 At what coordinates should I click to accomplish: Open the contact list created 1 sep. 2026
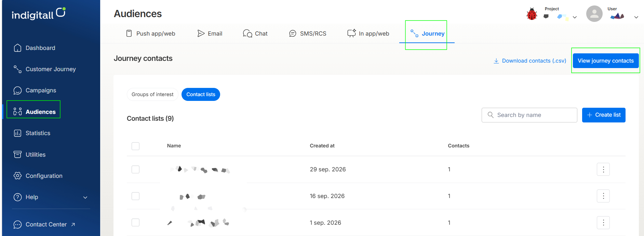tap(198, 223)
